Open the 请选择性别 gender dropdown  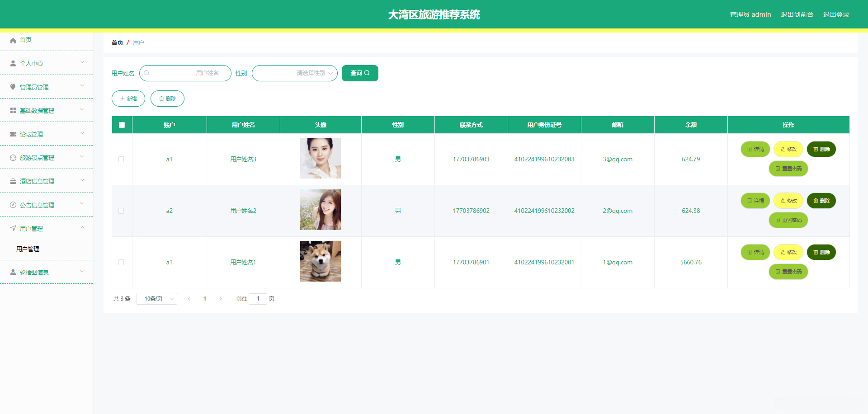[295, 73]
